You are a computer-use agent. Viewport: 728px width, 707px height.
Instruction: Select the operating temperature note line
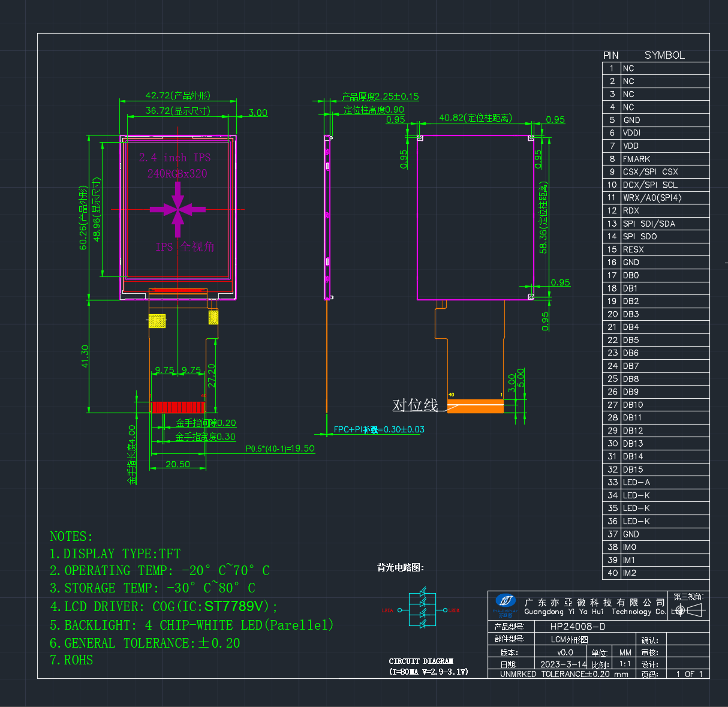click(160, 570)
